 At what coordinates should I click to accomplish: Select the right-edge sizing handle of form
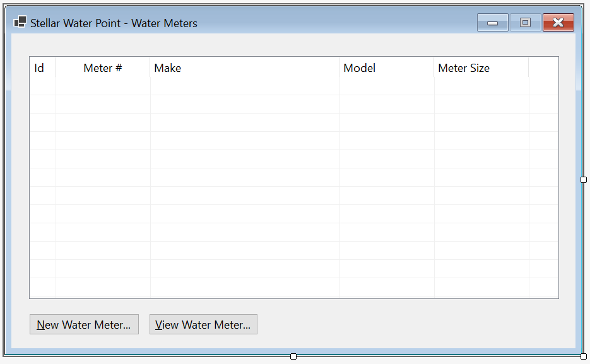click(x=584, y=180)
